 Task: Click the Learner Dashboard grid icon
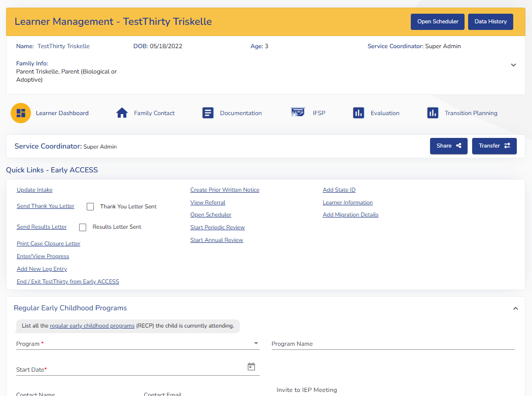point(21,113)
